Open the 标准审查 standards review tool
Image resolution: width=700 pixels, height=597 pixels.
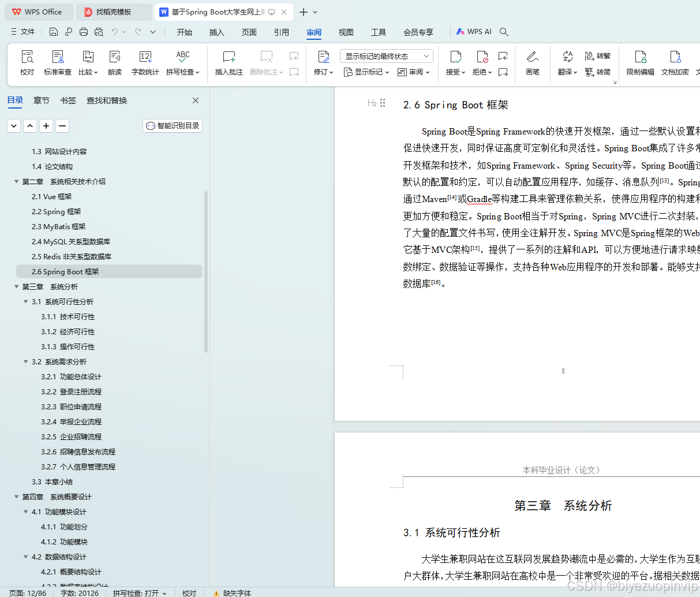coord(58,57)
